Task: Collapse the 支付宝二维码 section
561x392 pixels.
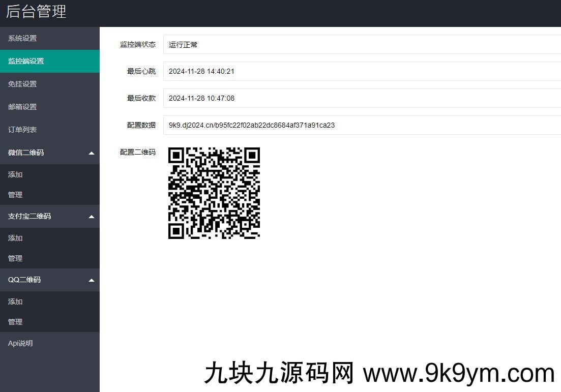Action: coord(50,217)
